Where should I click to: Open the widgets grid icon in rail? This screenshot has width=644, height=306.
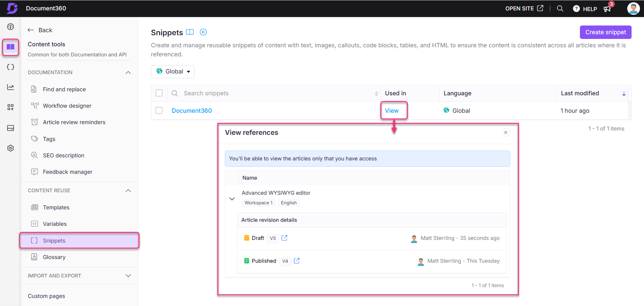10,107
